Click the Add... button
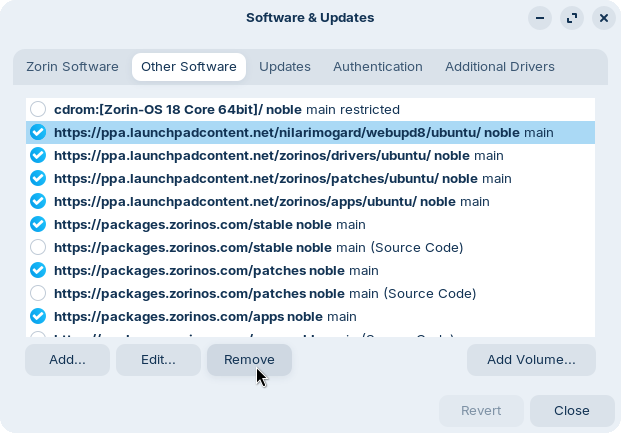This screenshot has height=433, width=621. click(67, 360)
